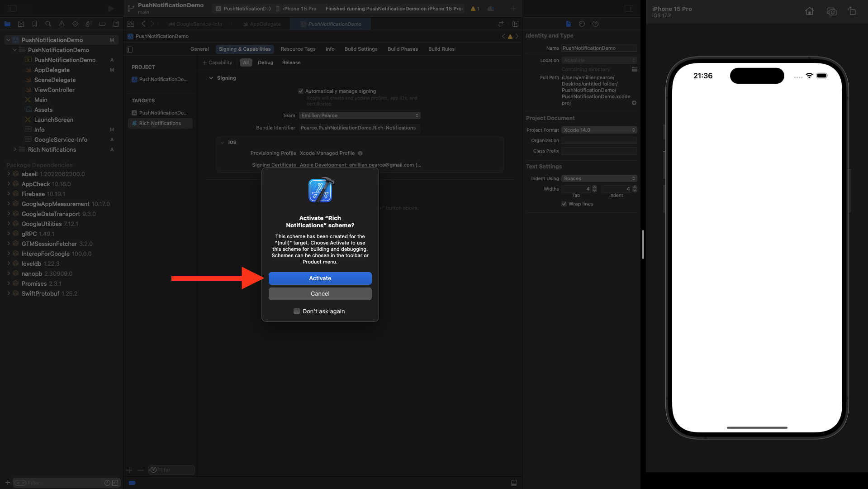
Task: Open the Build Phases tab
Action: coord(403,49)
